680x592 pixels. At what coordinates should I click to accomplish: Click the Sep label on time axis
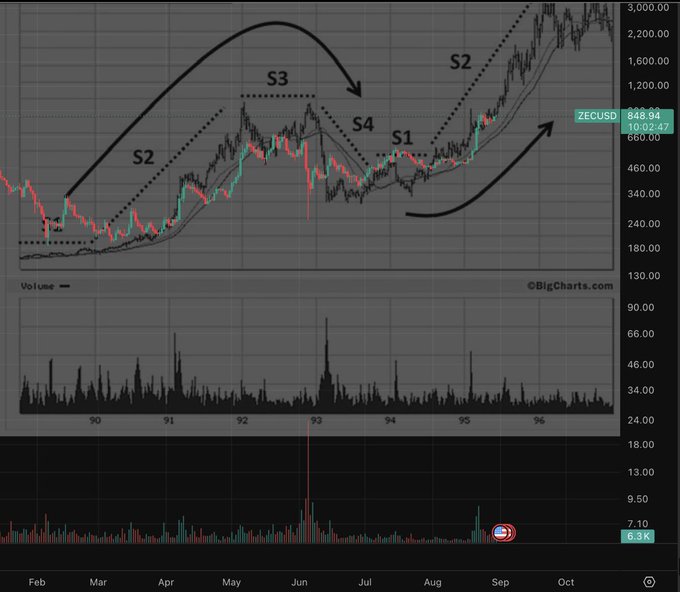[x=500, y=582]
